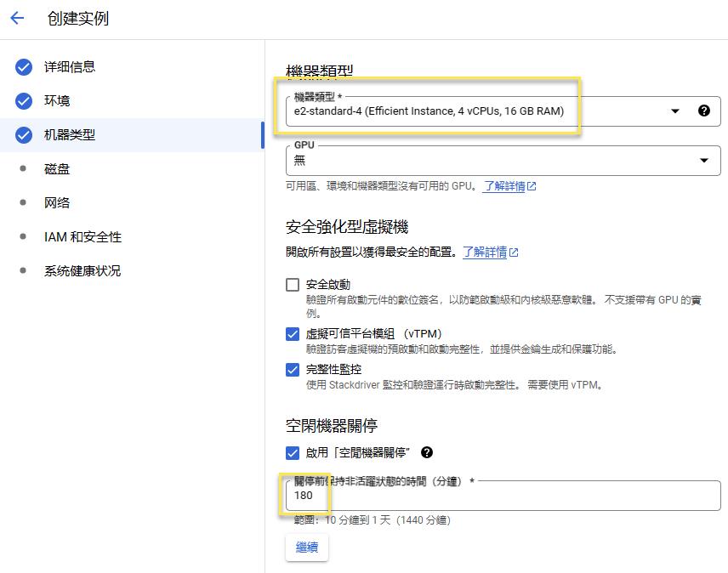Click external link icon in Shielded VM section
728x573 pixels.
click(x=514, y=252)
